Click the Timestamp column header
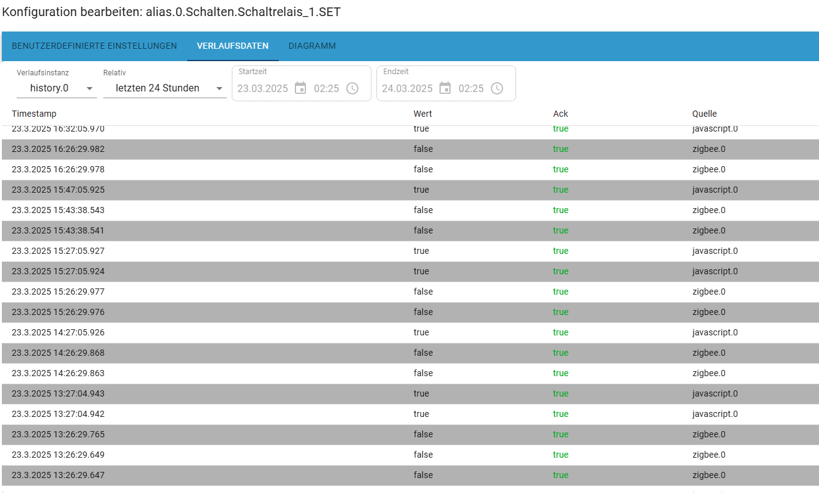Image resolution: width=819 pixels, height=504 pixels. pyautogui.click(x=34, y=114)
